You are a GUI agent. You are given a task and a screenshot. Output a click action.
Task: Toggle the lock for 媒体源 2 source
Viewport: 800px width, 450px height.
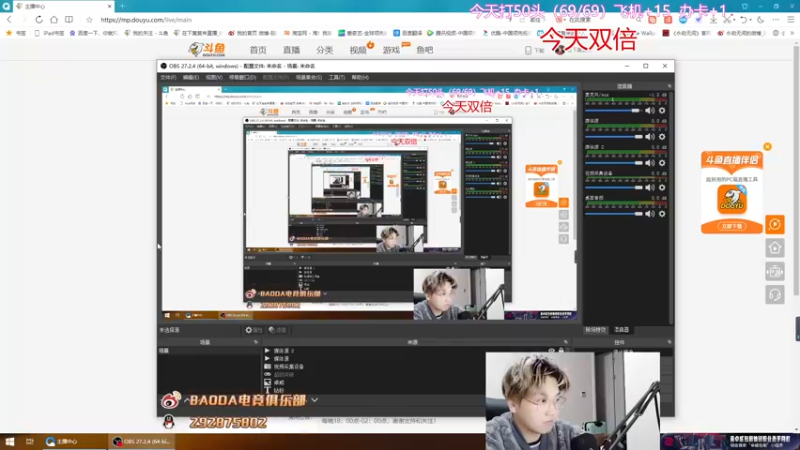(x=561, y=351)
